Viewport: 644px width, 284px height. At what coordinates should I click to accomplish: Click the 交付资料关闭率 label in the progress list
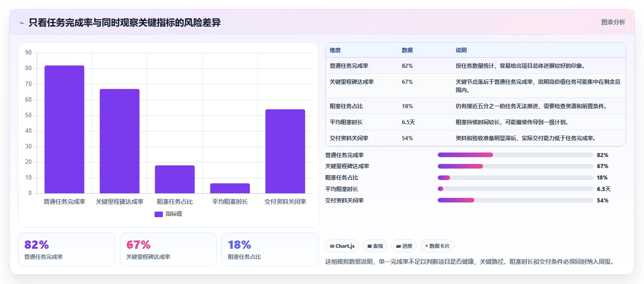coord(344,200)
